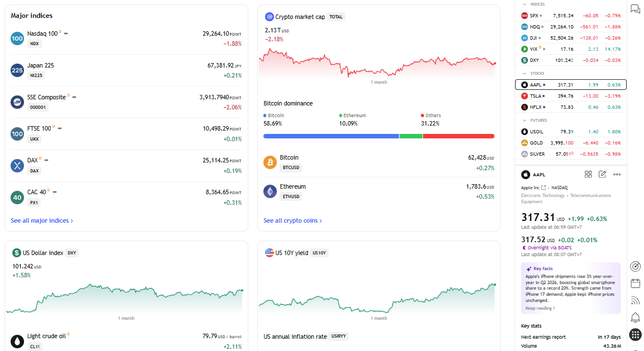The image size is (644, 351).
Task: Click the Japan 225 round logo icon
Action: click(x=17, y=70)
